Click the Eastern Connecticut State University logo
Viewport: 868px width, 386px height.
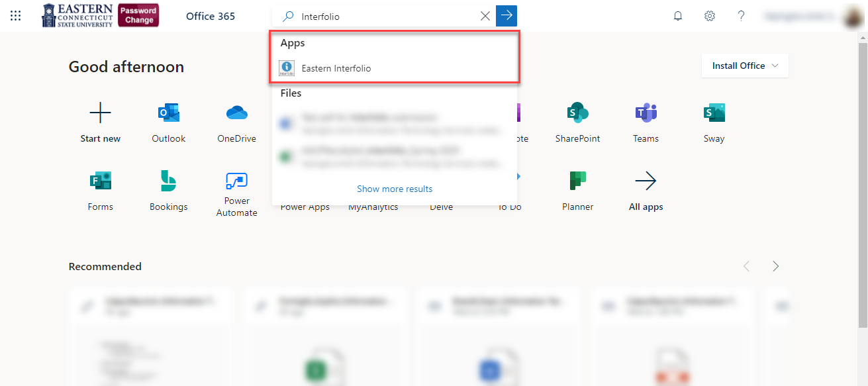click(77, 16)
